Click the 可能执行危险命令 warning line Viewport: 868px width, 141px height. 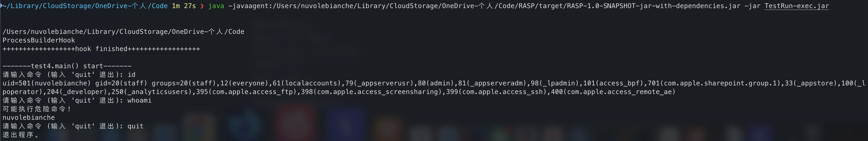pos(37,109)
